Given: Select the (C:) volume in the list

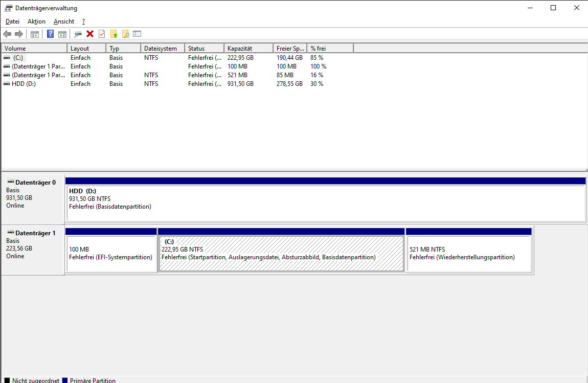Looking at the screenshot, I should coord(18,58).
